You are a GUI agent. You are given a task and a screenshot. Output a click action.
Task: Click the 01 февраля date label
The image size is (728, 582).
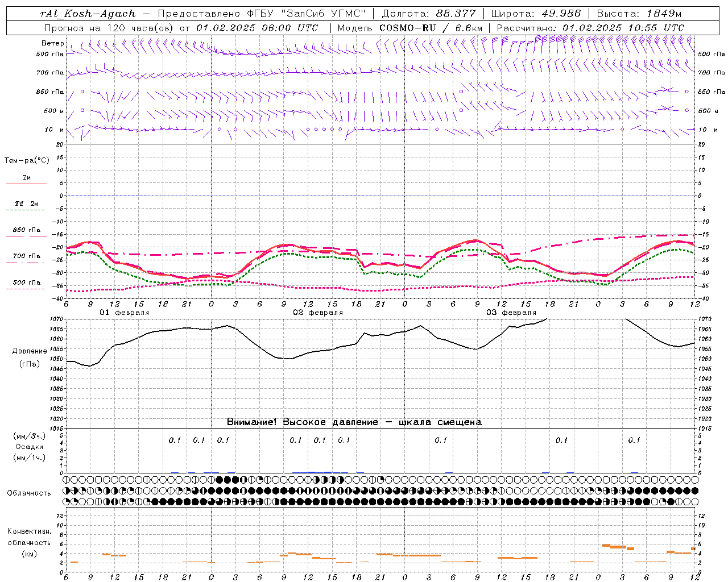(x=125, y=313)
